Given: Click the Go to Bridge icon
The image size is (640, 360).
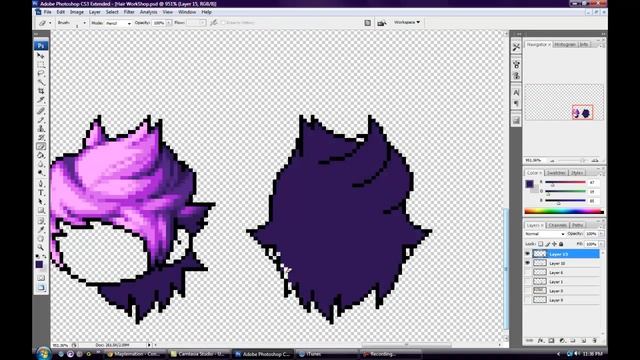Looking at the screenshot, I should [382, 23].
